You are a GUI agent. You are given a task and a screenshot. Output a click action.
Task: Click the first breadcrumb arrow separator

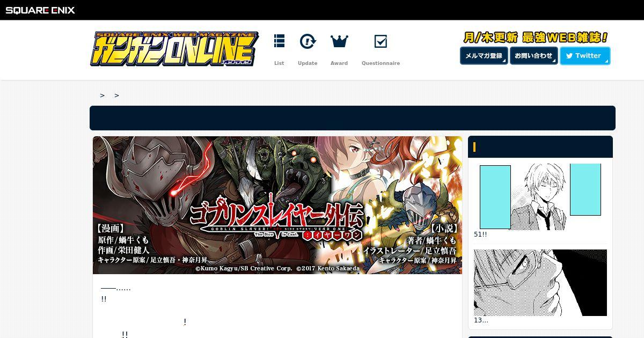[102, 95]
